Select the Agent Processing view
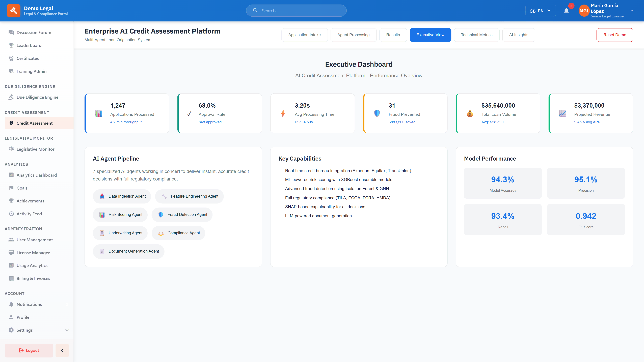 pyautogui.click(x=354, y=35)
